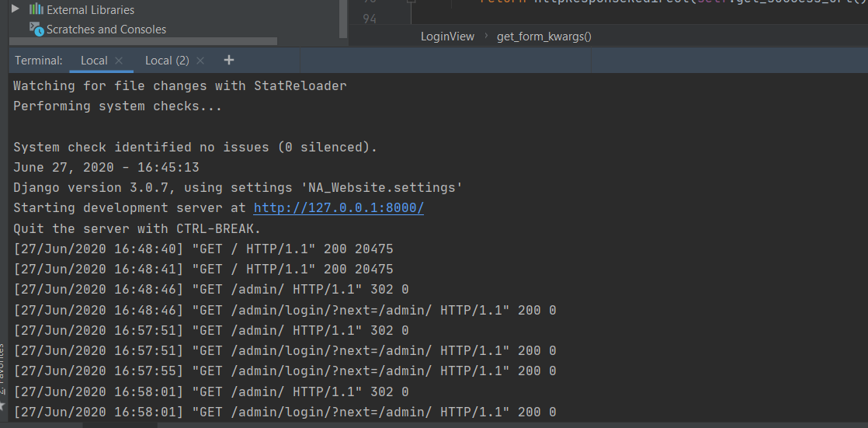868x428 pixels.
Task: Switch to the Local (2) terminal tab
Action: 167,61
